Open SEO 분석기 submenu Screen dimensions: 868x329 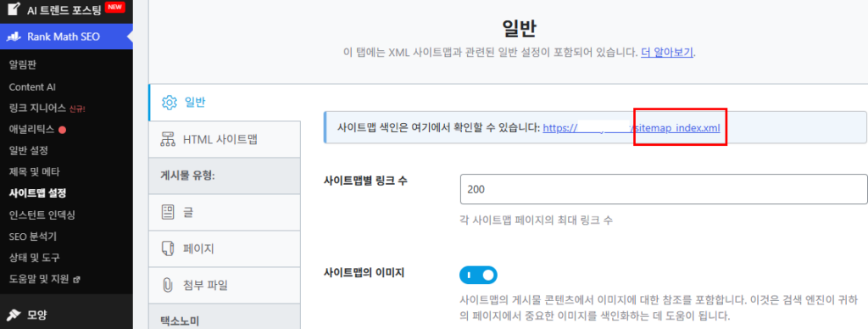[x=33, y=237]
